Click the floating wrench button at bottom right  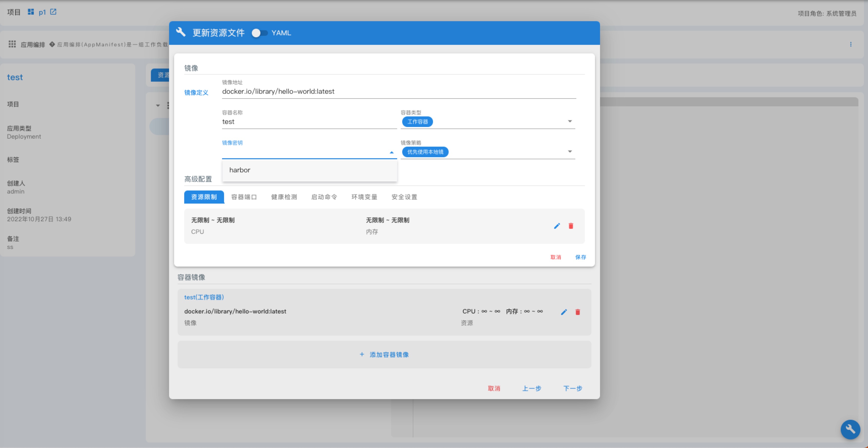850,429
